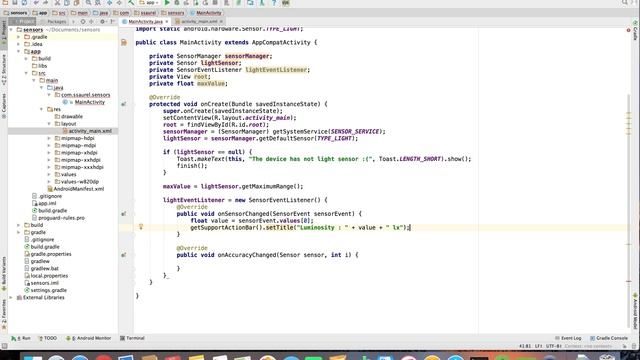This screenshot has width=640, height=360.
Task: Expand the .gradle folder
Action: coord(18,37)
